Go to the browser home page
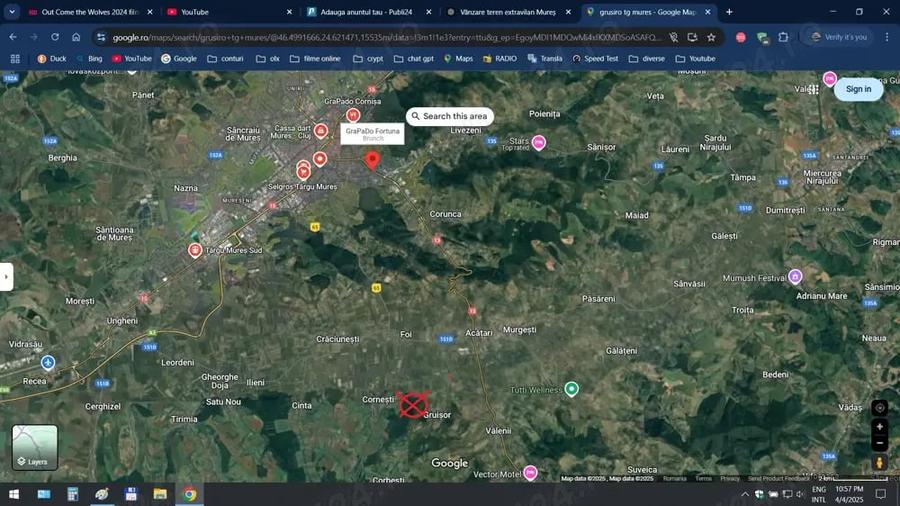This screenshot has width=900, height=506. [76, 37]
